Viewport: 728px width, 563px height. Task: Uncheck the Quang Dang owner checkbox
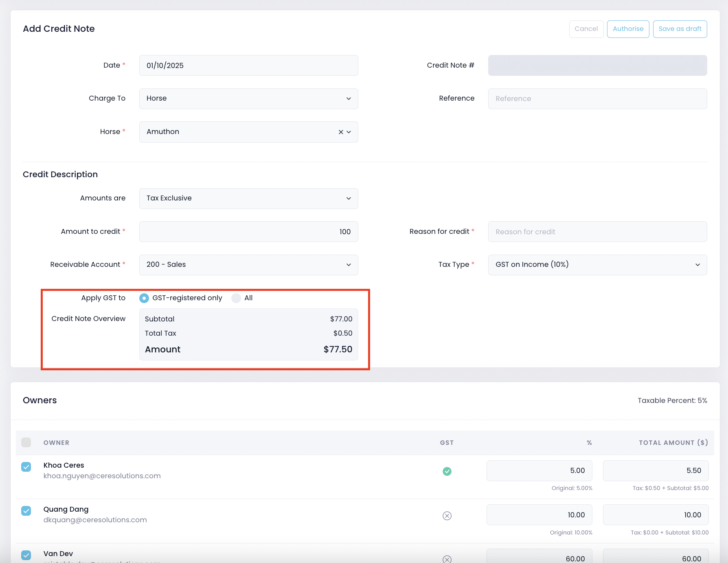(x=26, y=511)
